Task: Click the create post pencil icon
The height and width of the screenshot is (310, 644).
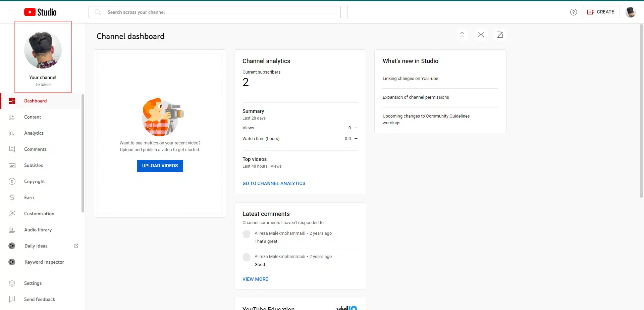Action: [500, 35]
